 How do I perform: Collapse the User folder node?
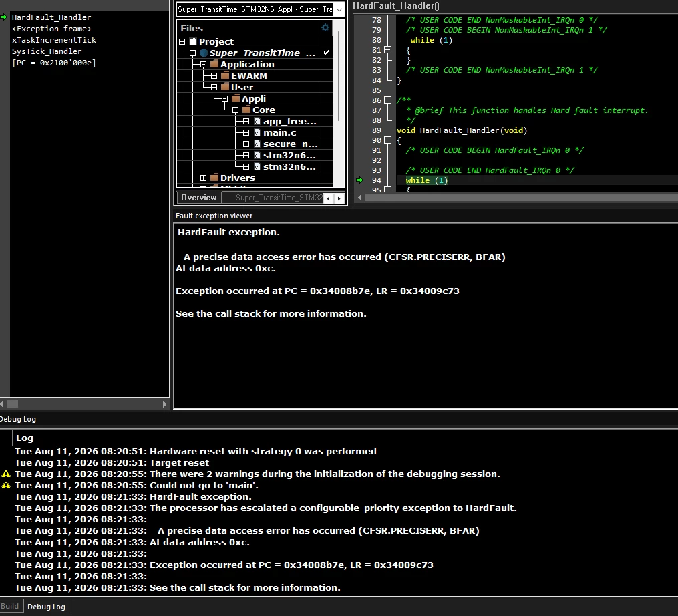coord(214,88)
